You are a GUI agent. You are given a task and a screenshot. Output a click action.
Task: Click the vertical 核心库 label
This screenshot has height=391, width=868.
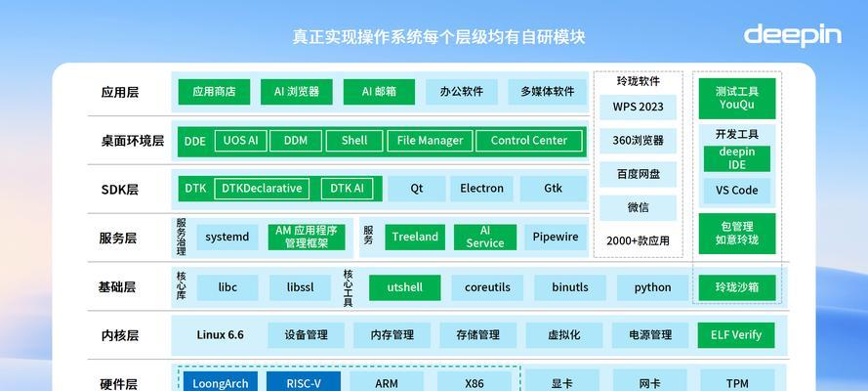(181, 285)
